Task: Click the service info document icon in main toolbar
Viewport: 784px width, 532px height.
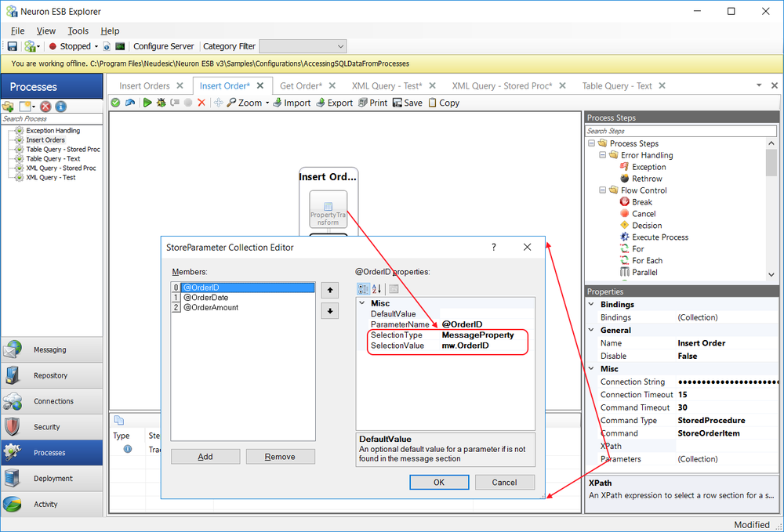Action: tap(107, 46)
